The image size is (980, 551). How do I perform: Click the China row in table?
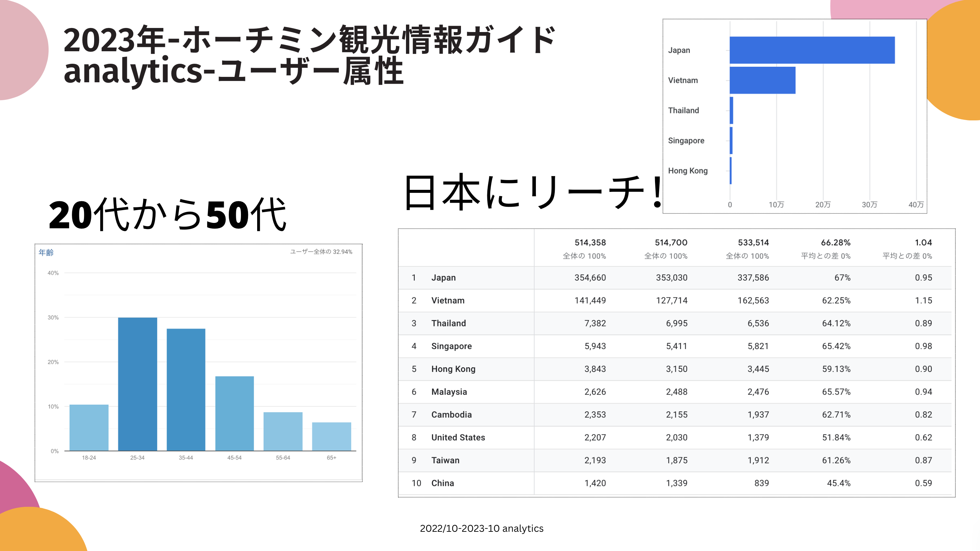442,483
